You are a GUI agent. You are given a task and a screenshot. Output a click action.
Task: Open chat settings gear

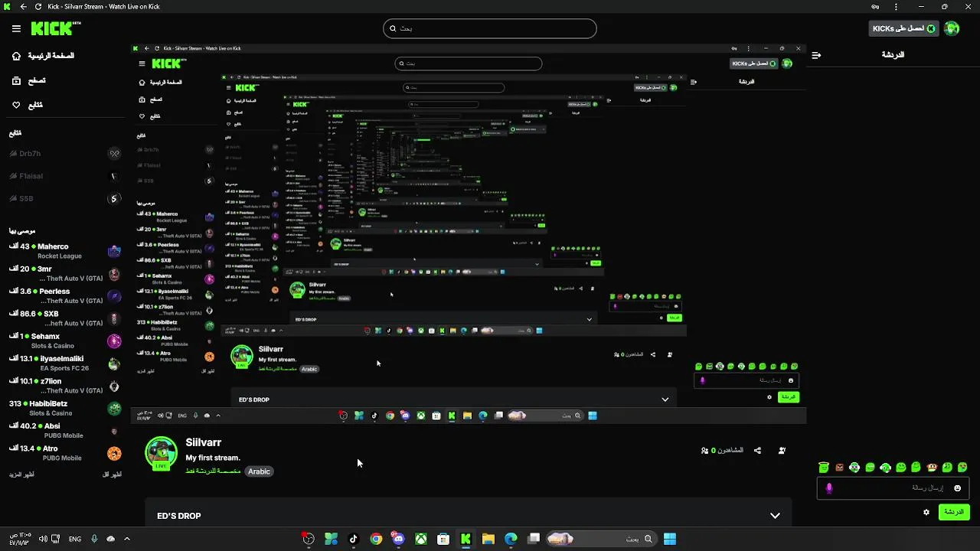[926, 512]
